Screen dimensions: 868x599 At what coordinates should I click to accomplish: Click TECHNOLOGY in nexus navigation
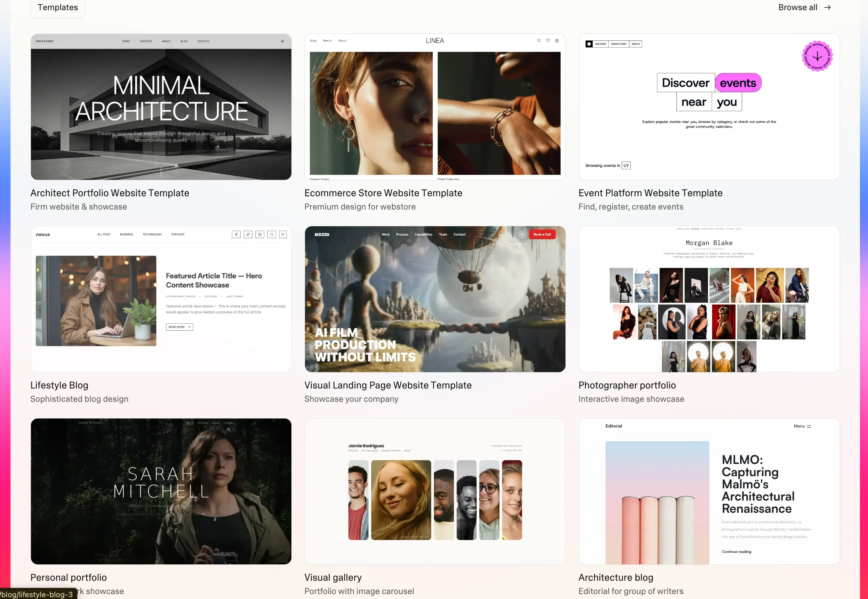pos(152,234)
